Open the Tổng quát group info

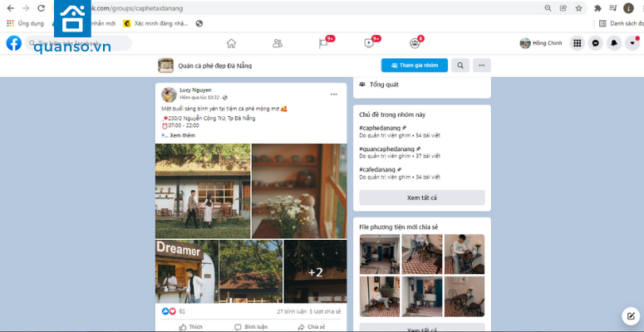coord(384,85)
